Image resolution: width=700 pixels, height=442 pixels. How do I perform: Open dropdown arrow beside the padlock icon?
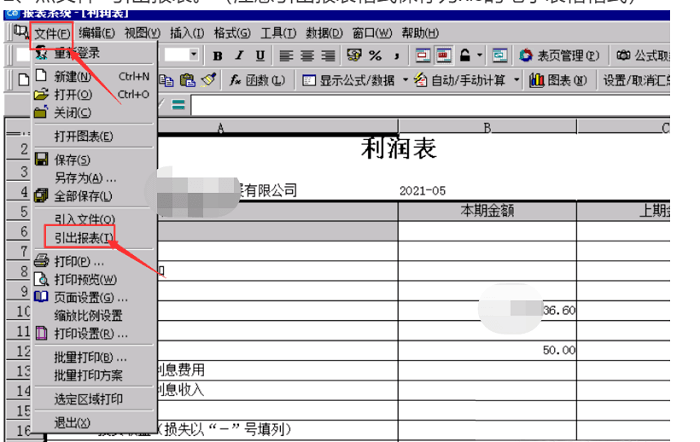tap(479, 55)
